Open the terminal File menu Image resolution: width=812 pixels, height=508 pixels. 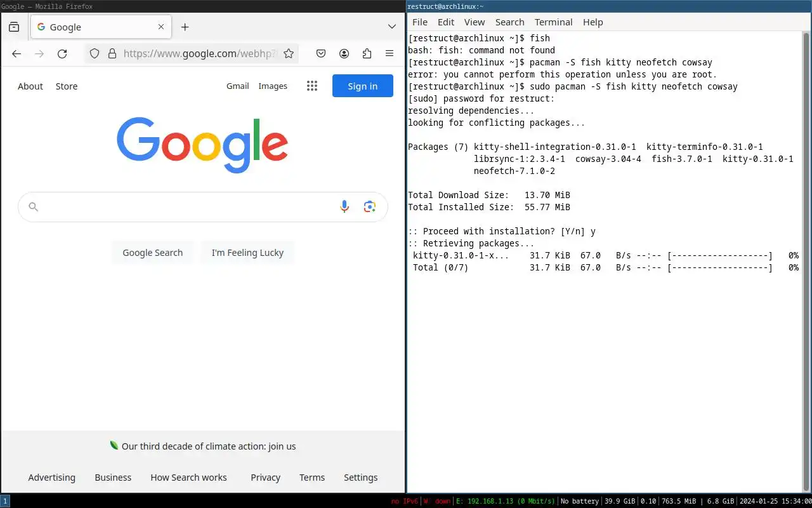click(420, 22)
